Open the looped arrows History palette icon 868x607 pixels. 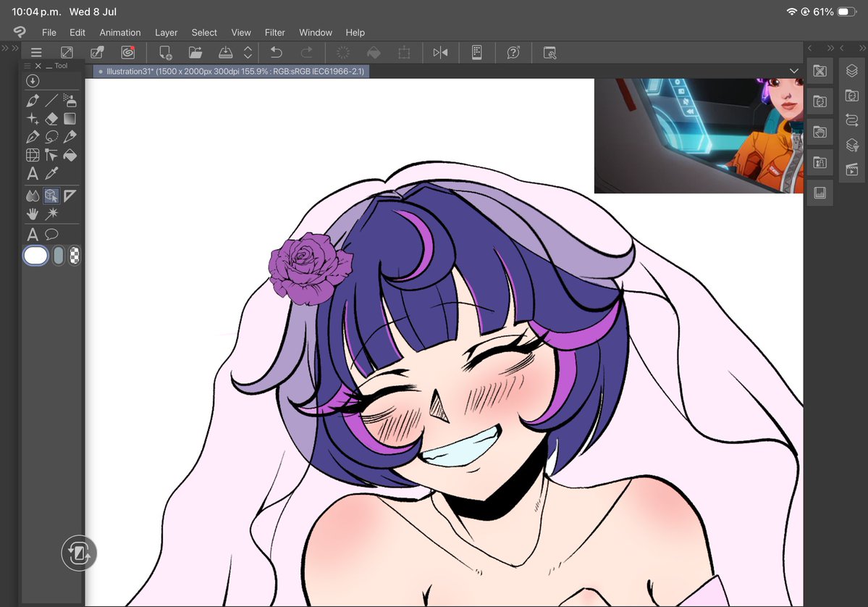pos(852,120)
